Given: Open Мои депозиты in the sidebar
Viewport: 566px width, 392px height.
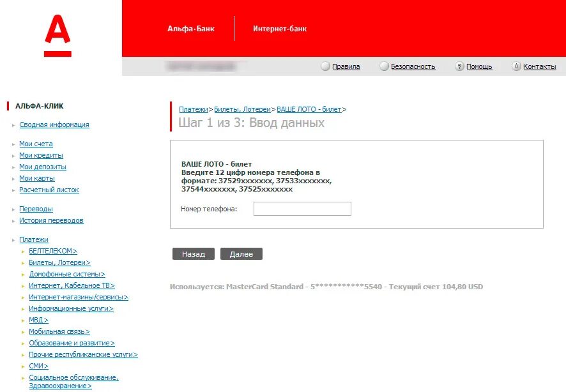Looking at the screenshot, I should pyautogui.click(x=43, y=167).
